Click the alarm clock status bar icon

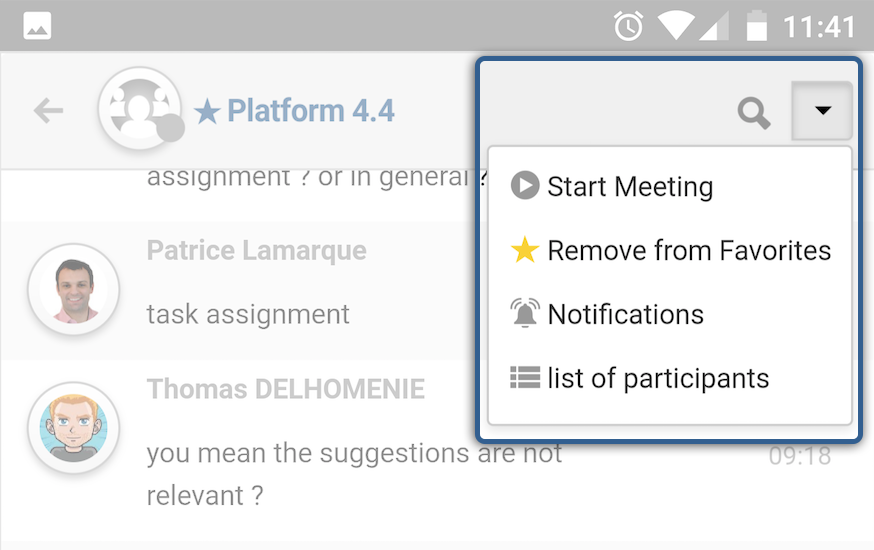[x=628, y=26]
